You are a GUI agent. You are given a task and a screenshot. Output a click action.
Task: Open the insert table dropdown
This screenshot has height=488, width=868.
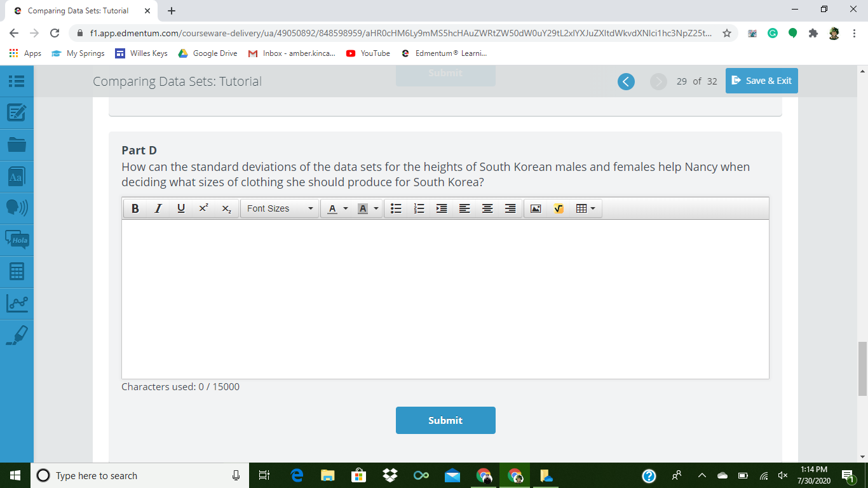click(585, 208)
